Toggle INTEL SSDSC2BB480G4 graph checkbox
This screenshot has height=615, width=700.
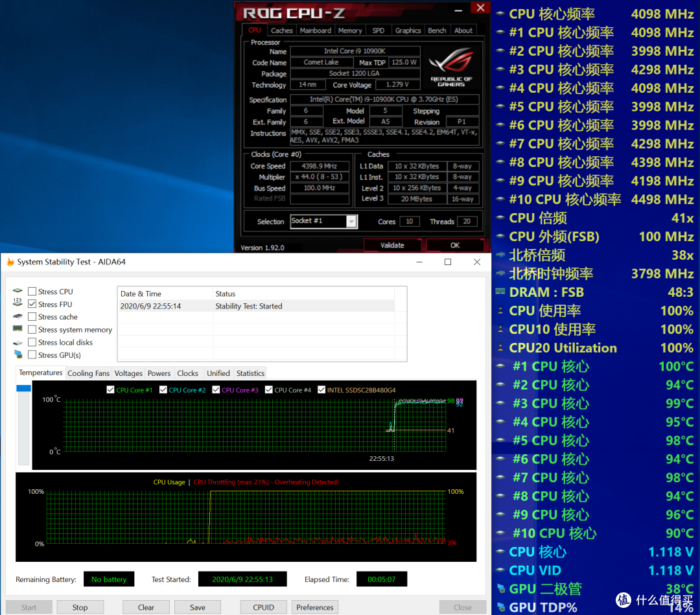click(321, 389)
